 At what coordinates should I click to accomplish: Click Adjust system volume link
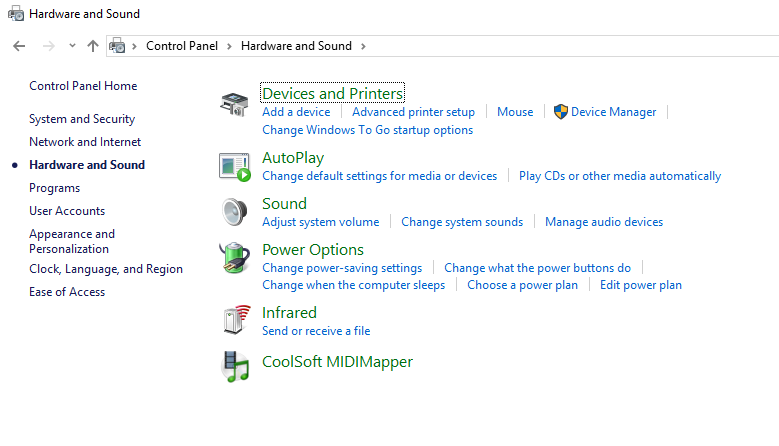pyautogui.click(x=320, y=222)
